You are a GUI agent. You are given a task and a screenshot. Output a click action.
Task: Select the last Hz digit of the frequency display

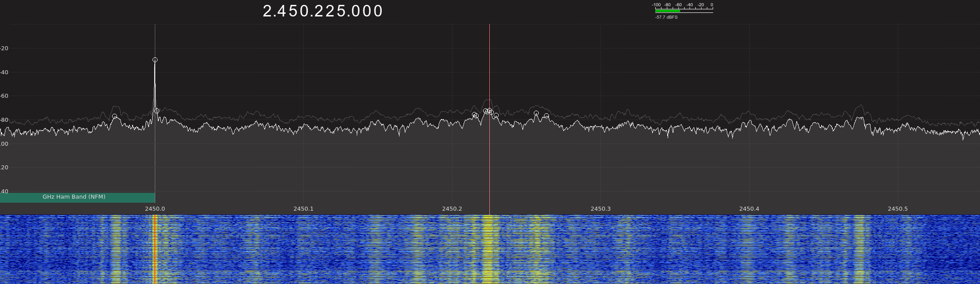(378, 12)
